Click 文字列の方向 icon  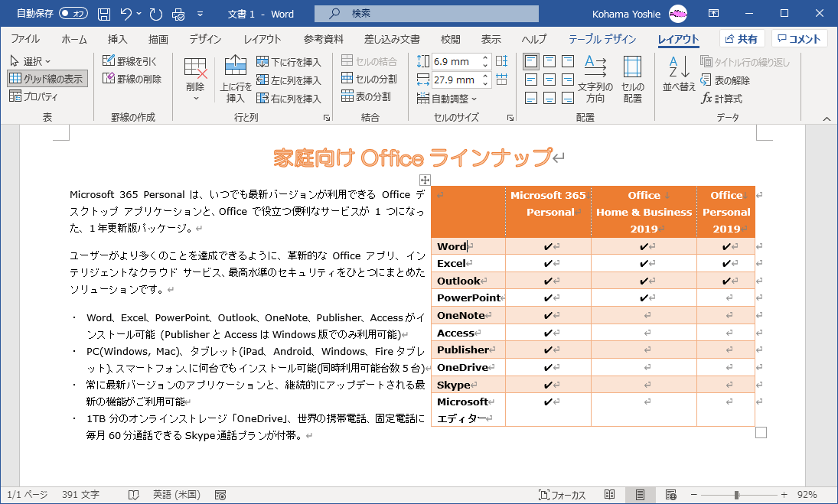(595, 79)
